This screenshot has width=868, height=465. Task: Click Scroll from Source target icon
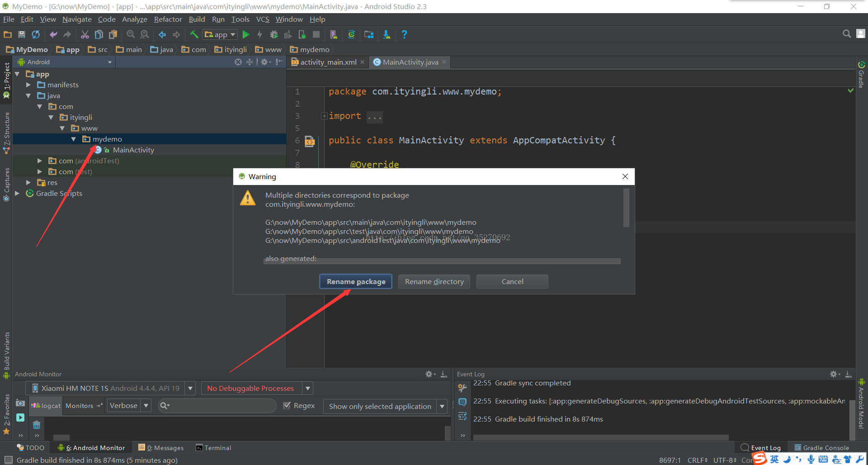tap(238, 62)
